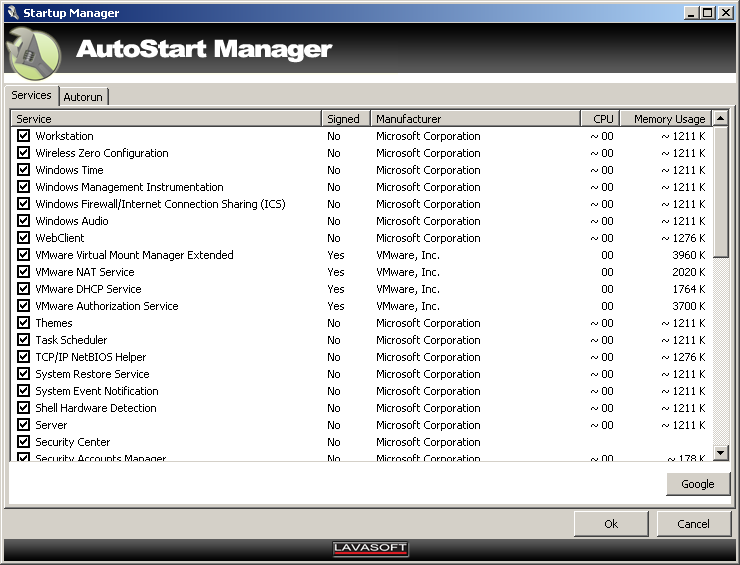
Task: Click the 2020 K memory usage value
Action: [x=689, y=272]
